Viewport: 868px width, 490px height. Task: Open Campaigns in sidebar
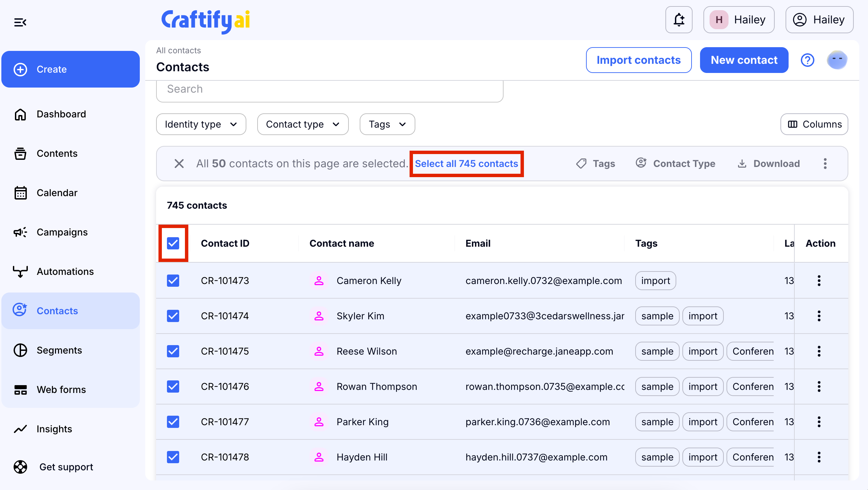(71, 232)
